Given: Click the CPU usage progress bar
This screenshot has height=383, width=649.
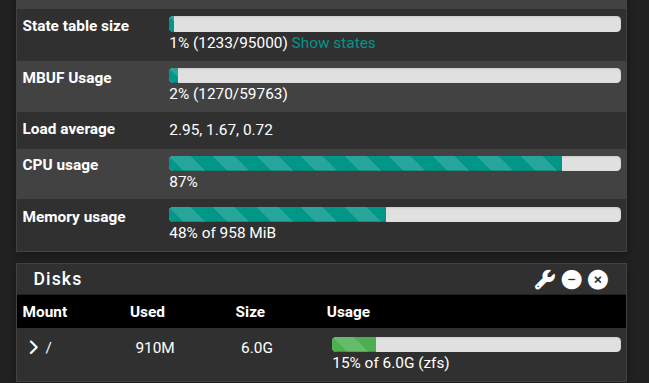Looking at the screenshot, I should pyautogui.click(x=395, y=164).
